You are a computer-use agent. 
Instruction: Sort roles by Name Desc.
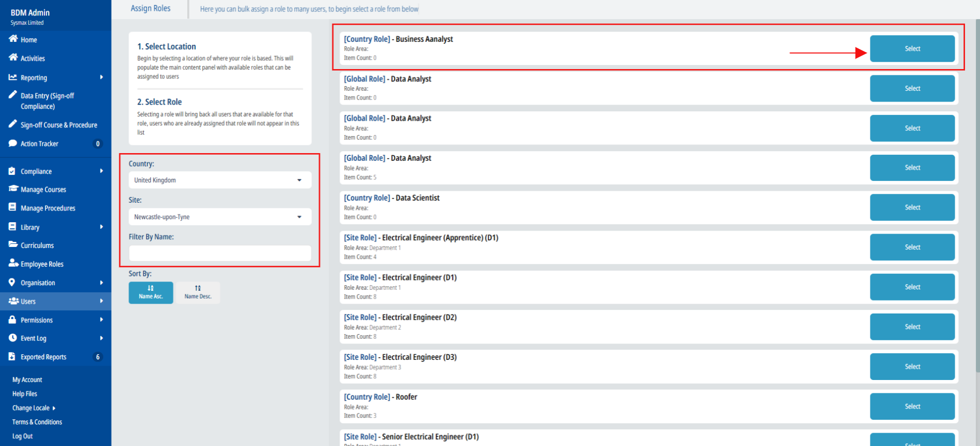click(x=198, y=292)
